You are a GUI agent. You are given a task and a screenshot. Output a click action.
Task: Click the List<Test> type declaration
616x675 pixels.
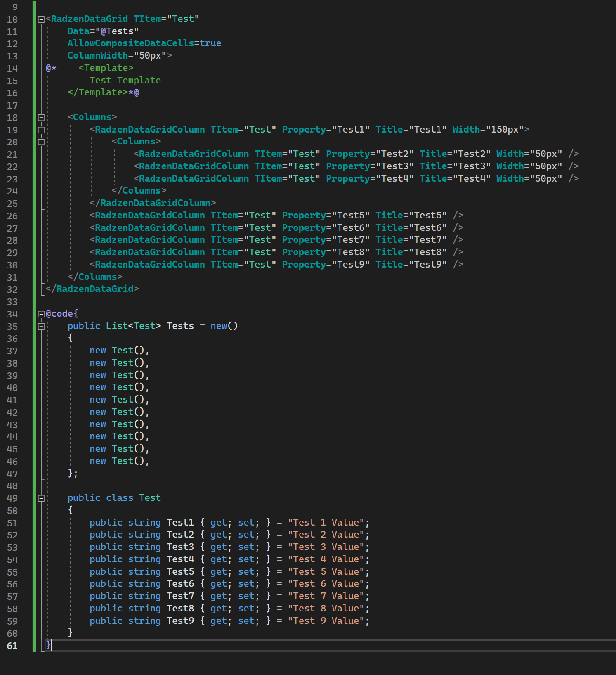[134, 326]
